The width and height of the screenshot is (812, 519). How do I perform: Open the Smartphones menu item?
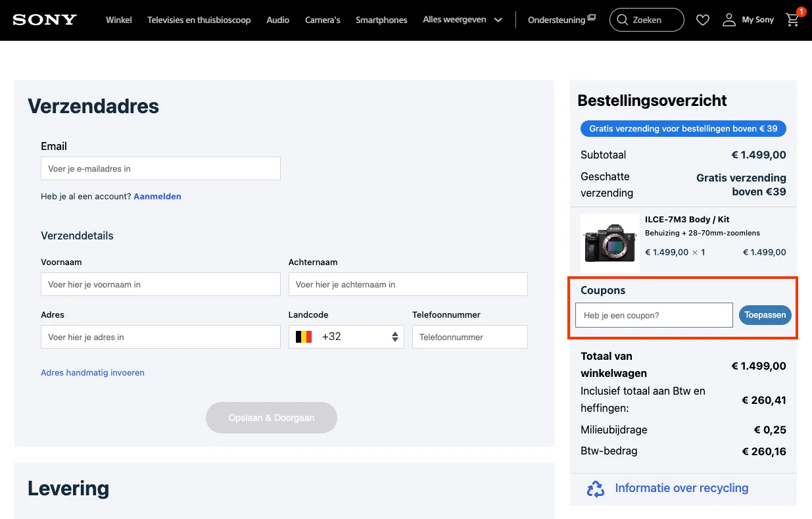point(381,20)
